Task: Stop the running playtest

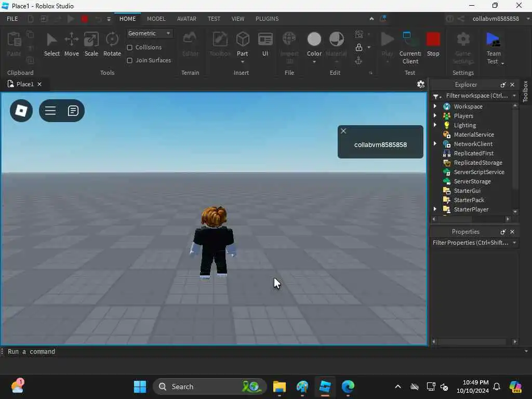Action: [433, 44]
